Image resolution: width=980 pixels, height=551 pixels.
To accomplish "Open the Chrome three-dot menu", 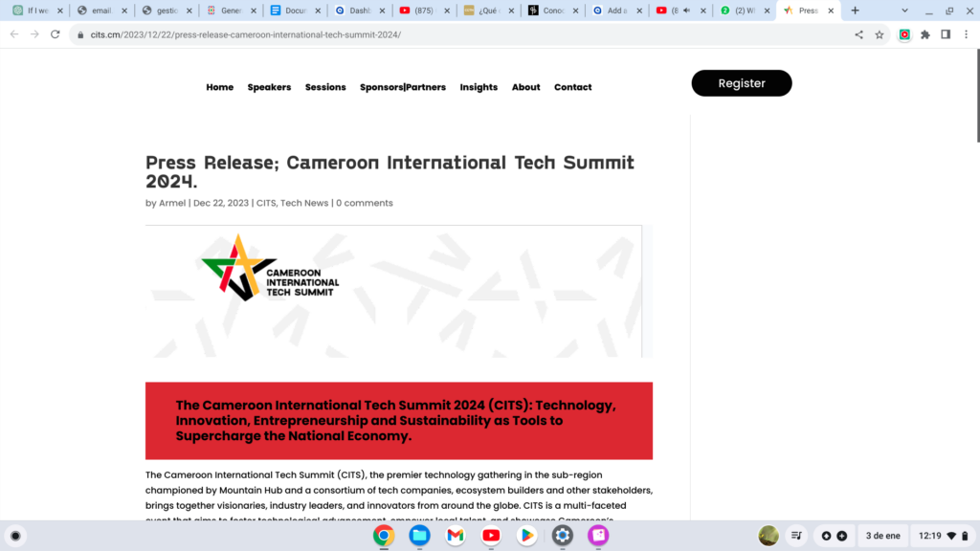I will click(968, 33).
